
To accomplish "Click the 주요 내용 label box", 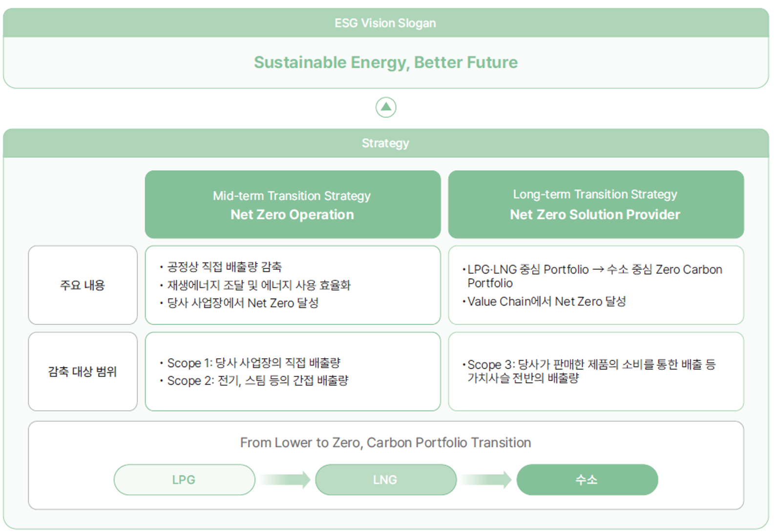I will pos(83,285).
